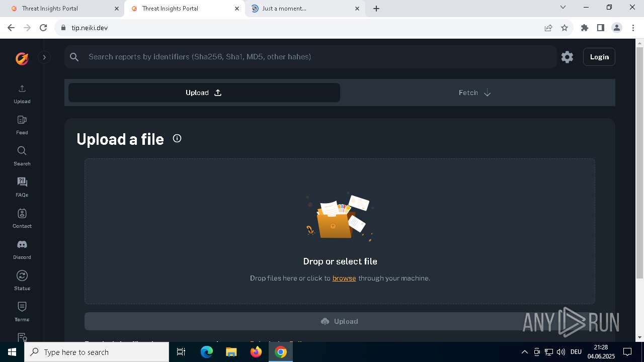
Task: Click the disabled Upload button below drop zone
Action: [x=340, y=321]
